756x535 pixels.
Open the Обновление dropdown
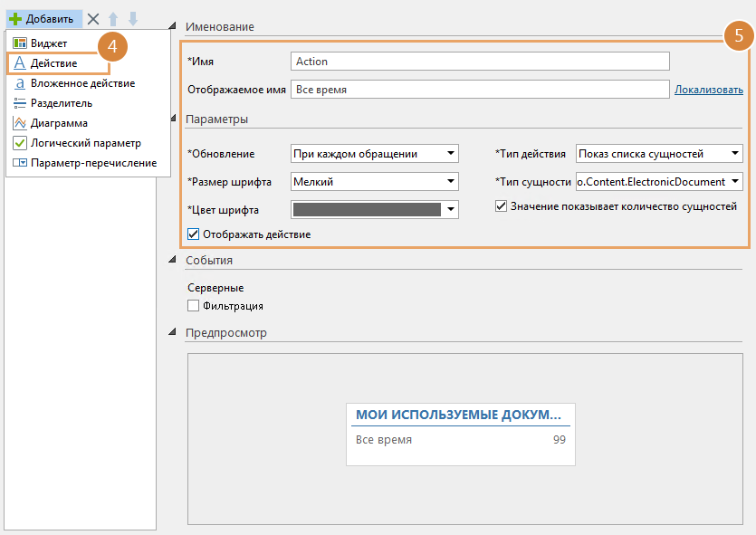375,154
